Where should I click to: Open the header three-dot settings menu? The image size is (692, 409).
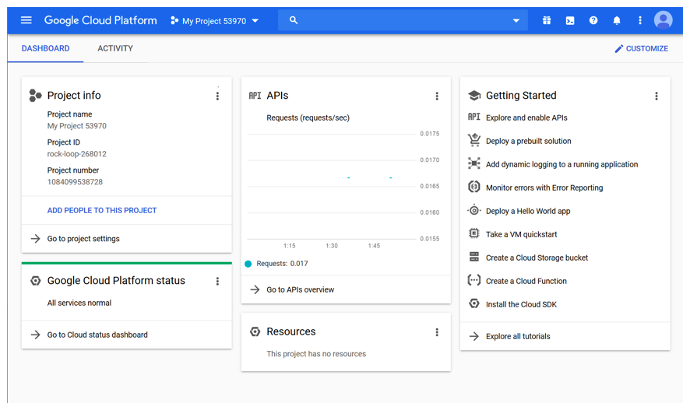pos(640,20)
